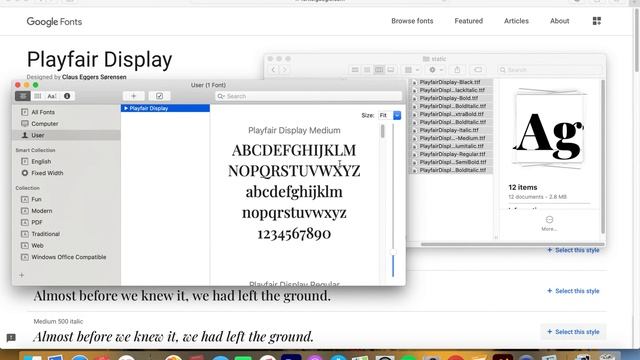Click the Ag font preview thumbnail
Viewport: 640px width, 360px height.
pos(549,129)
